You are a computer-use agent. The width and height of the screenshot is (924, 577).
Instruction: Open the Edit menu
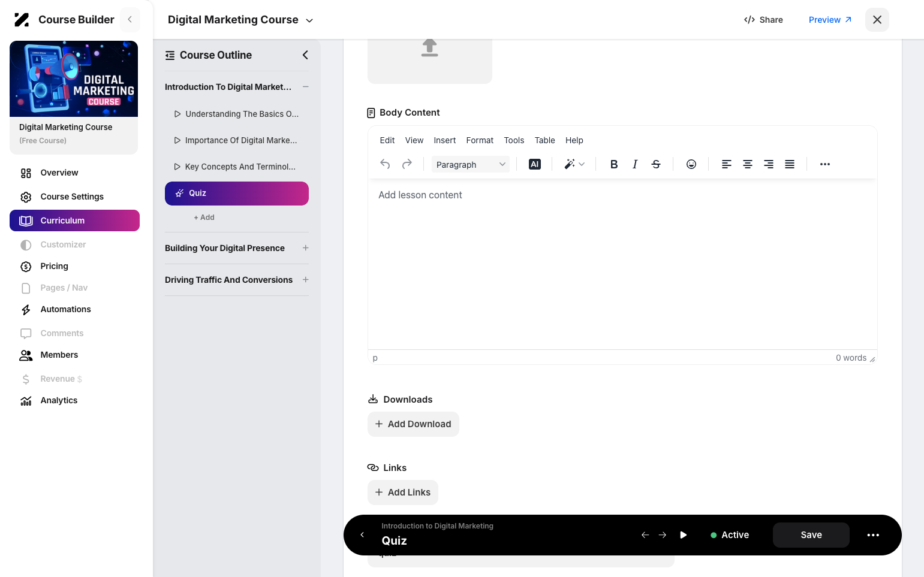387,140
